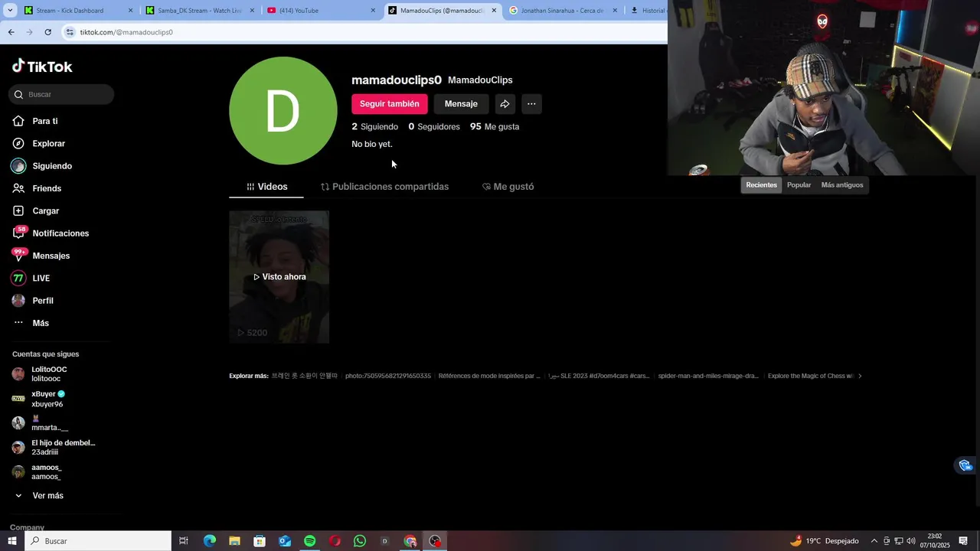
Task: Open the Explorar page
Action: pos(38,143)
